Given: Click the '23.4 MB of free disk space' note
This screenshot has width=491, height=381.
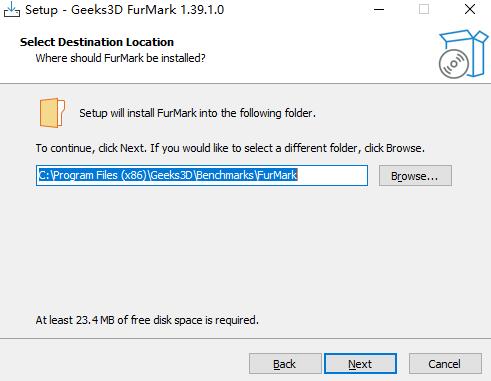Looking at the screenshot, I should tap(147, 320).
